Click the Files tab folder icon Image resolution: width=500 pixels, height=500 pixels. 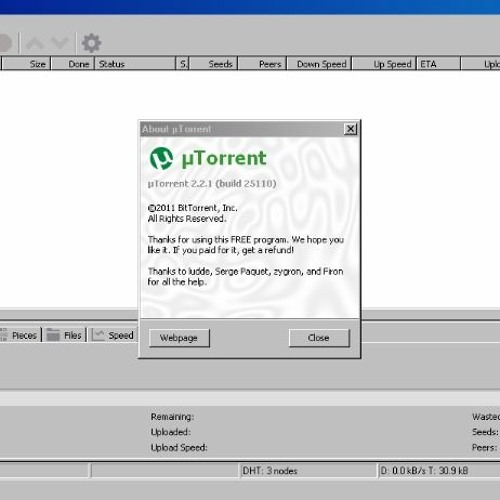(x=53, y=335)
